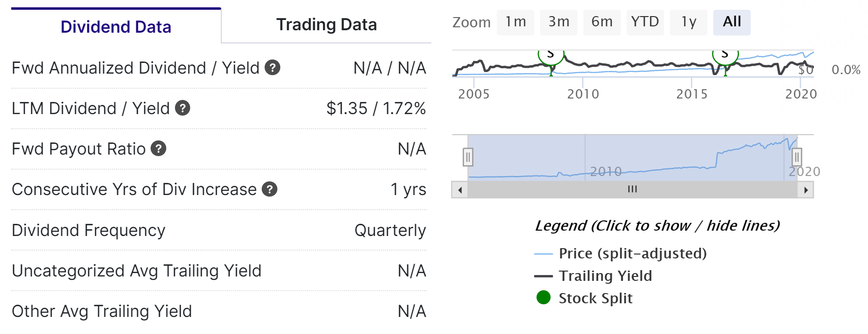Click the navigator left scroll arrow
Viewport: 868px width, 334px height.
460,190
